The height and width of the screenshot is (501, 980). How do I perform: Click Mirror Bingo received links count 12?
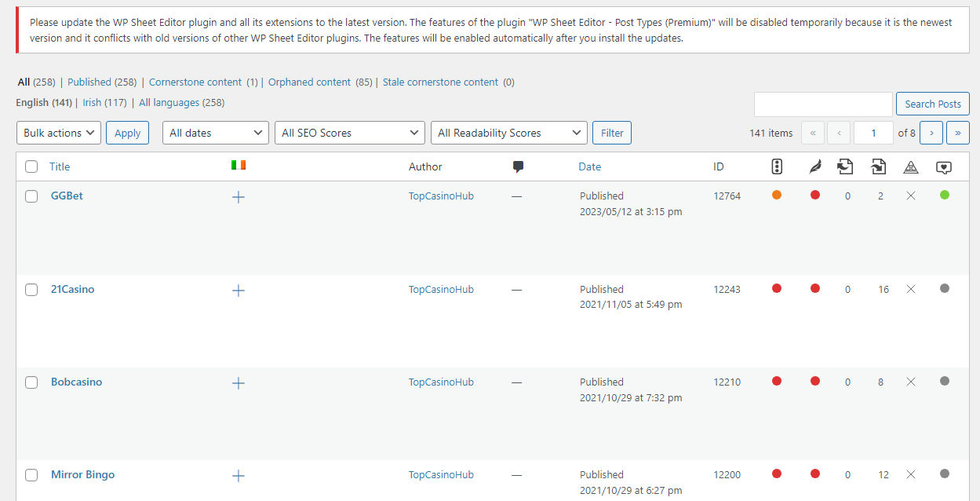click(883, 475)
